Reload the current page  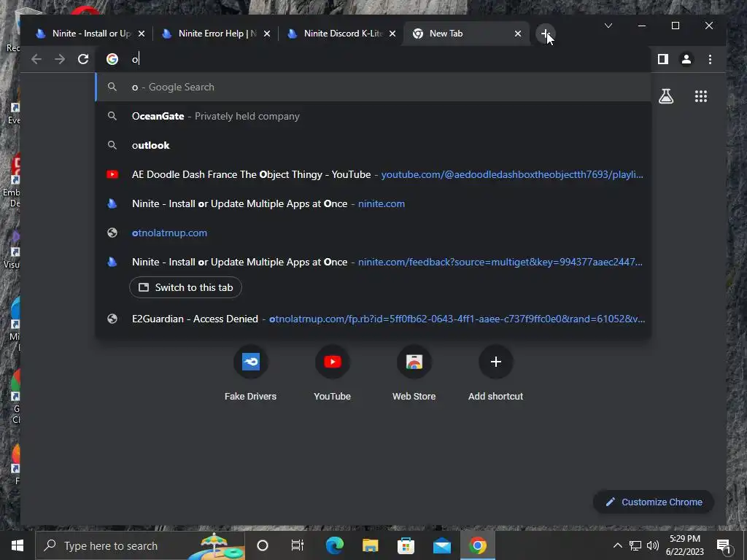(83, 59)
